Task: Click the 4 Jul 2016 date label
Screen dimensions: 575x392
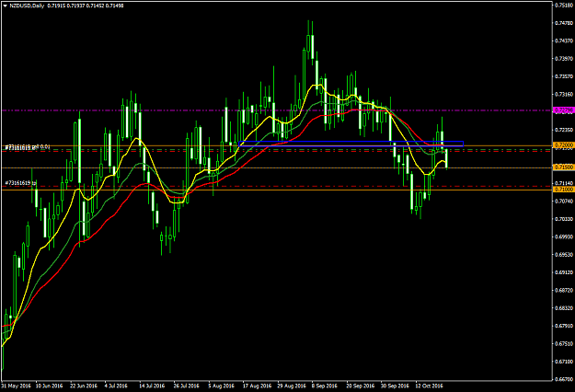Action: [116, 386]
